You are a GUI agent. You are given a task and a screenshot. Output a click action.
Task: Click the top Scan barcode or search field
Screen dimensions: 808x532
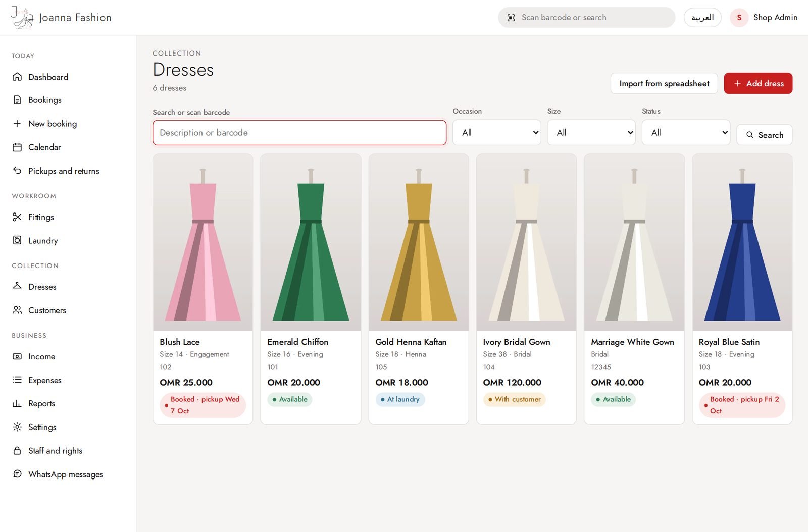586,18
